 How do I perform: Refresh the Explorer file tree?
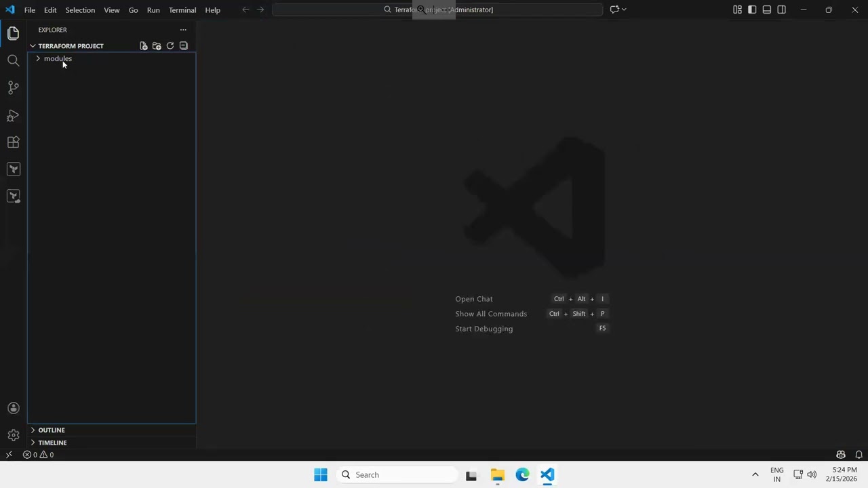[170, 46]
